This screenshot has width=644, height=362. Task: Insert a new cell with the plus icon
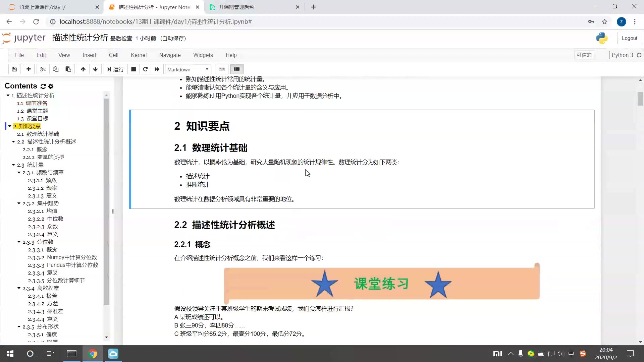coord(29,69)
